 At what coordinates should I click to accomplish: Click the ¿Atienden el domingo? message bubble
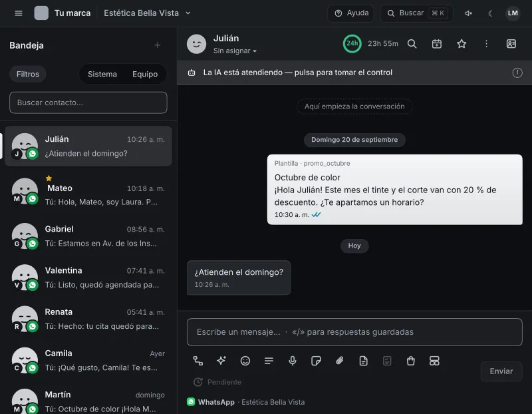click(239, 278)
